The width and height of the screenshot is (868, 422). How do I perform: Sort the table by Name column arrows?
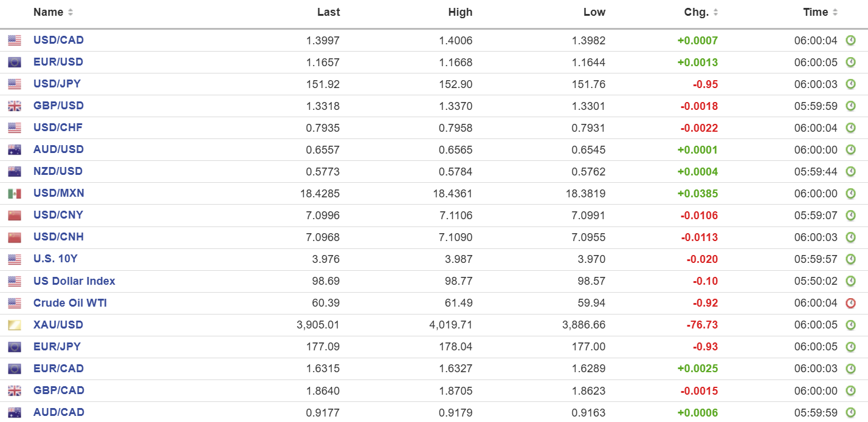pos(71,12)
